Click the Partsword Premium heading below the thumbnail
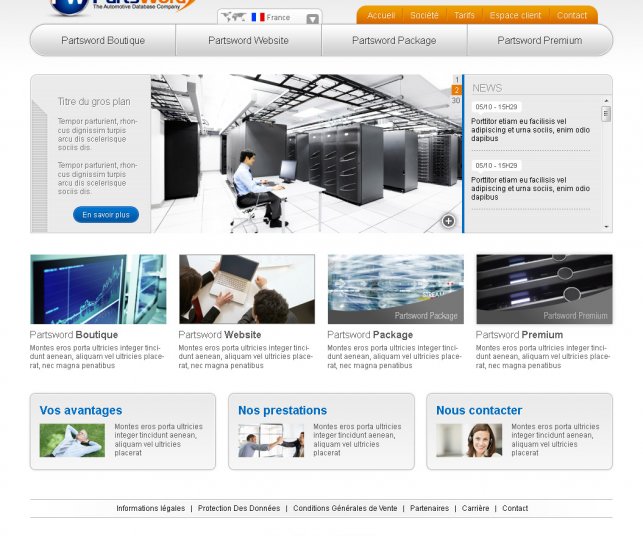Image resolution: width=643 pixels, height=536 pixels. (519, 335)
